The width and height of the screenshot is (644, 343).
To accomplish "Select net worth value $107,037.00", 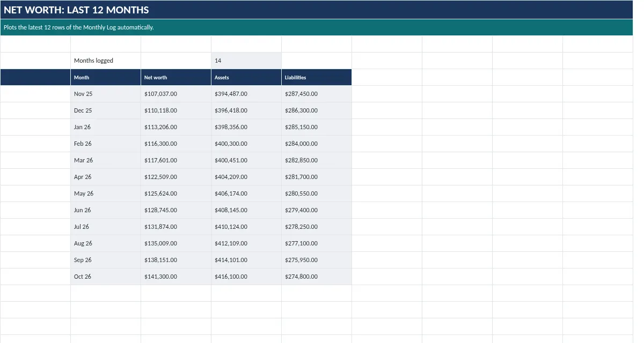I will 176,94.
